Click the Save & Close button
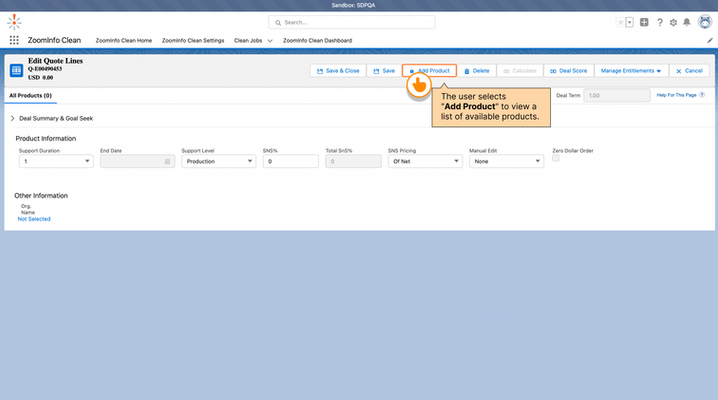 [x=338, y=71]
